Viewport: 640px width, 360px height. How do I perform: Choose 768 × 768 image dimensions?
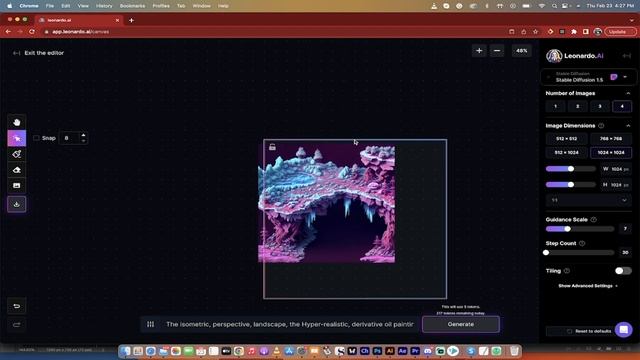[x=611, y=139]
